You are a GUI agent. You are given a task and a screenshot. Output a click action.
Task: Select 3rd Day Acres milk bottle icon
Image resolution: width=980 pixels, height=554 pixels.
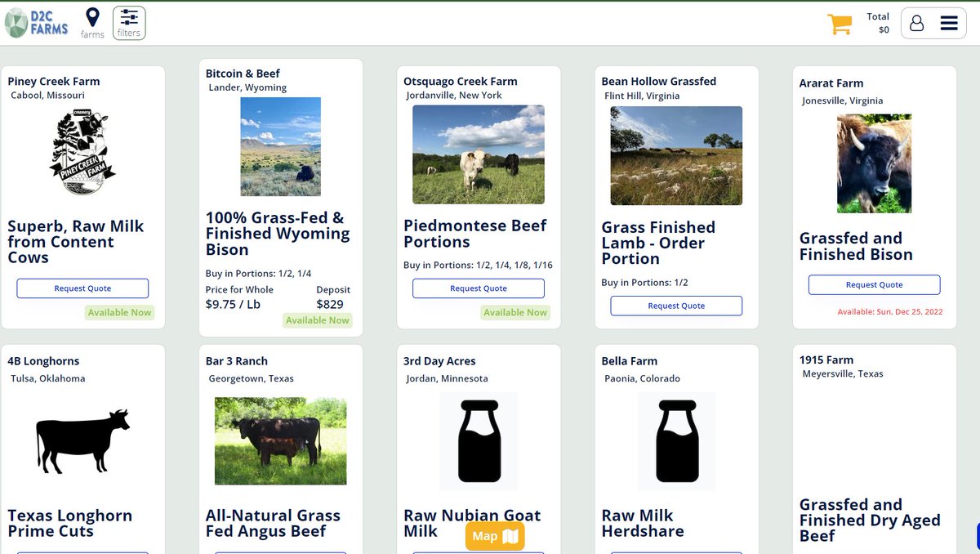[x=479, y=441]
